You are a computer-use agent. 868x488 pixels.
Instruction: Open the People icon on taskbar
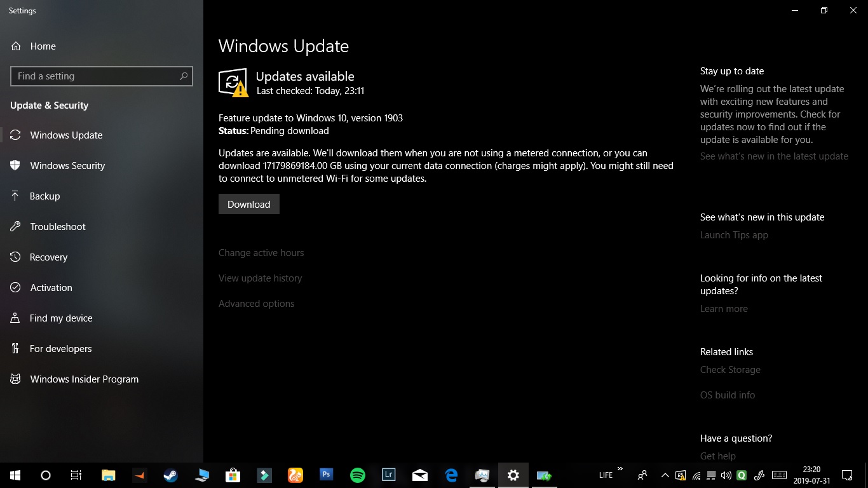pos(642,475)
